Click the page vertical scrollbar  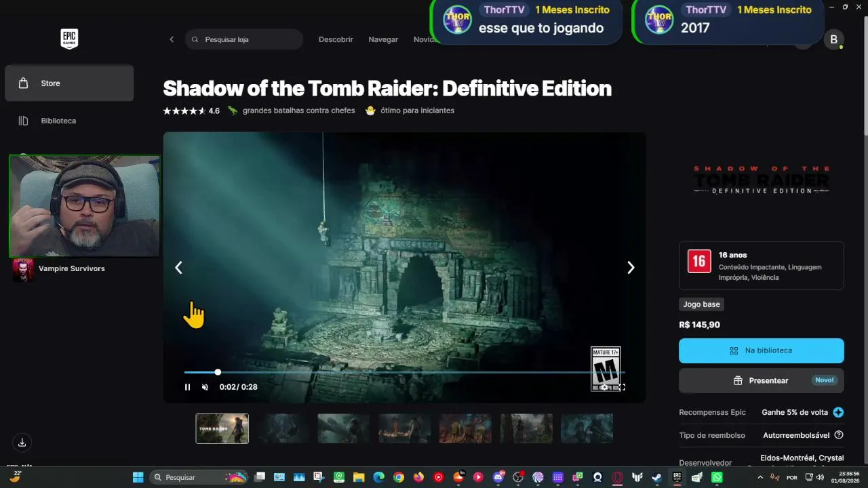click(865, 75)
